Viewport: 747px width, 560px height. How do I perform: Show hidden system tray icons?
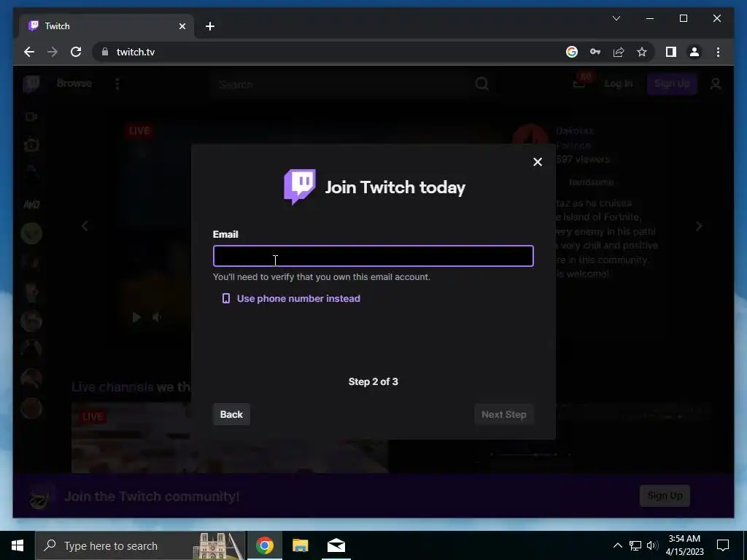[x=617, y=545]
